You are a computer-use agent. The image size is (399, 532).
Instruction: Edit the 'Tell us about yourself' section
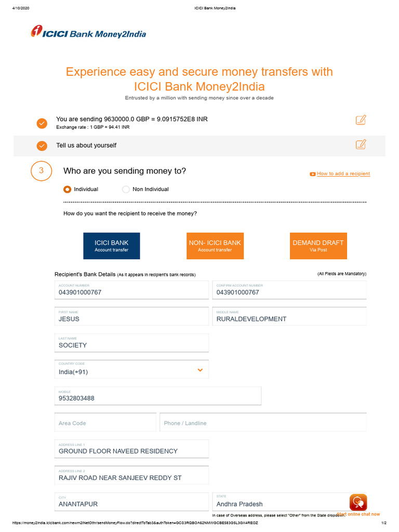pyautogui.click(x=361, y=144)
